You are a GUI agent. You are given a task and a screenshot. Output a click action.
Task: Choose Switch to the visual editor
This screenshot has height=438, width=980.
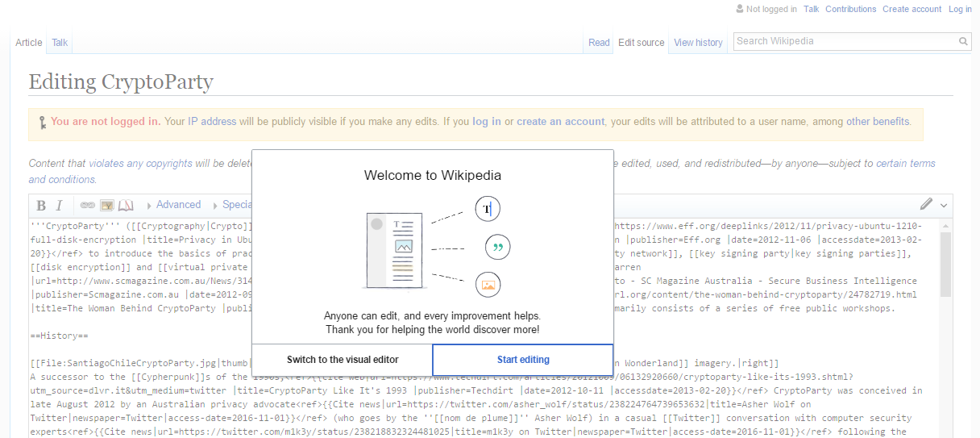[x=343, y=360]
